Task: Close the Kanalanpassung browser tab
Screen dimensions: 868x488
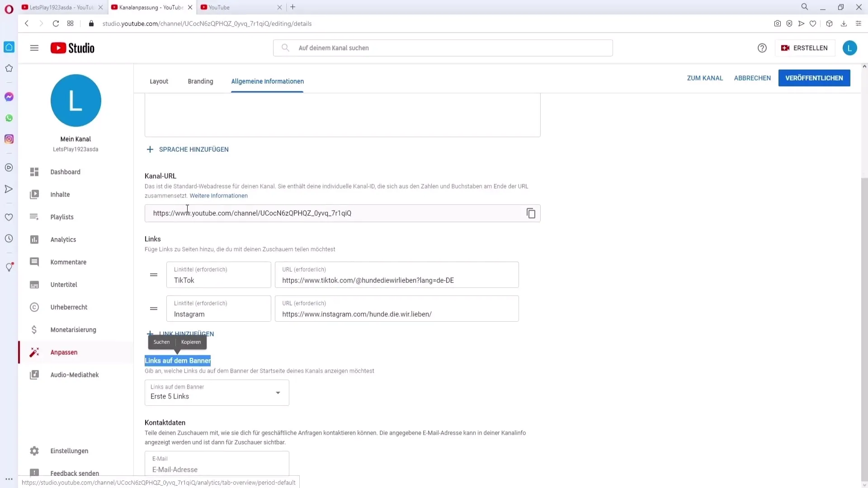Action: coord(190,7)
